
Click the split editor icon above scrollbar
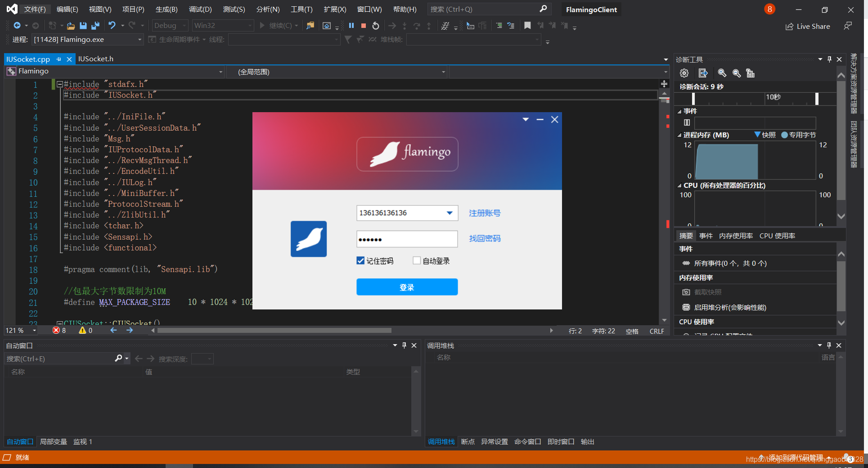[x=664, y=84]
